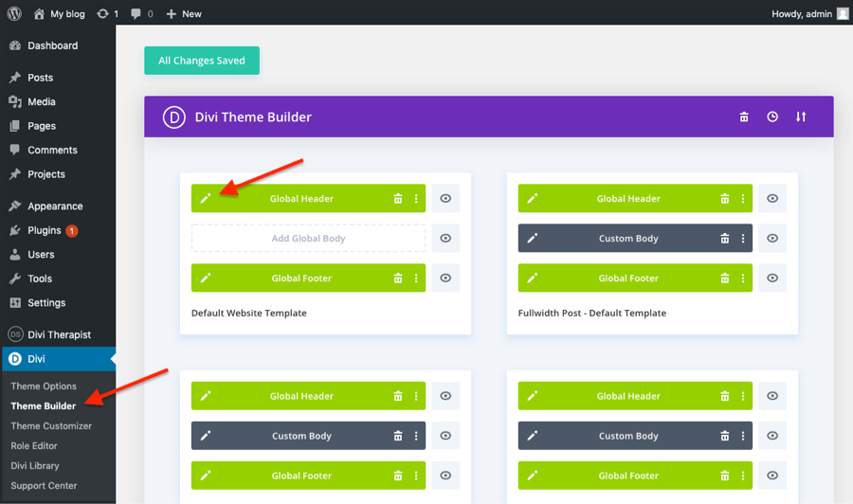Open Divi Therapist menu item
Screen dimensions: 853x504
tap(58, 334)
